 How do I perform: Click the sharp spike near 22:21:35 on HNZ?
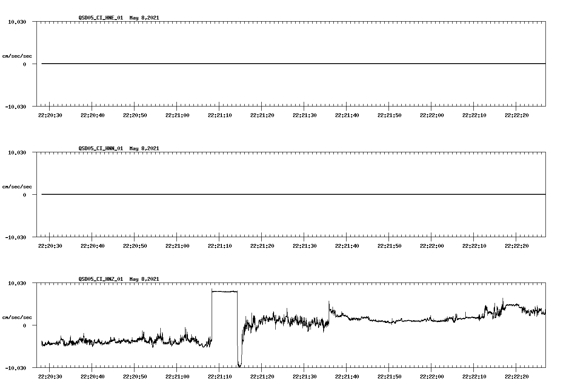329,302
